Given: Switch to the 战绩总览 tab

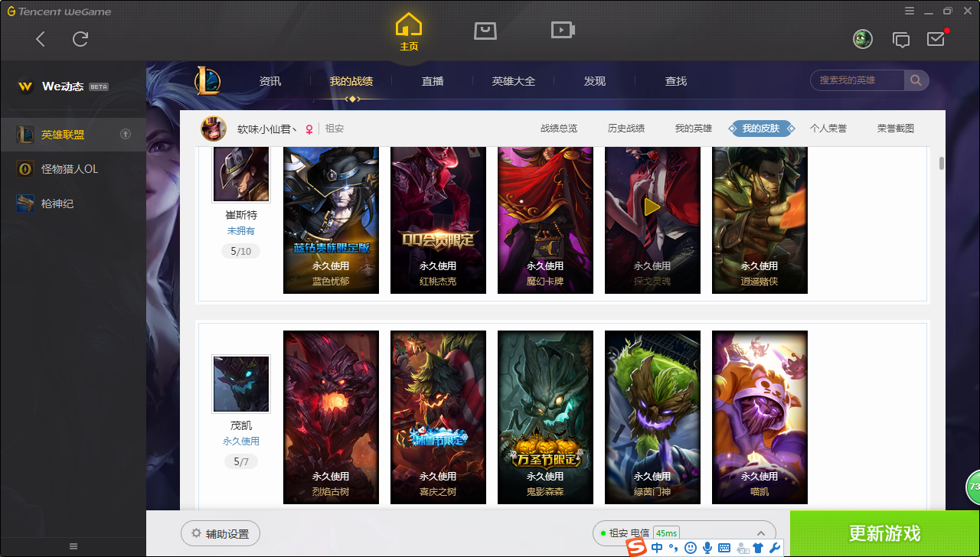Looking at the screenshot, I should coord(559,129).
